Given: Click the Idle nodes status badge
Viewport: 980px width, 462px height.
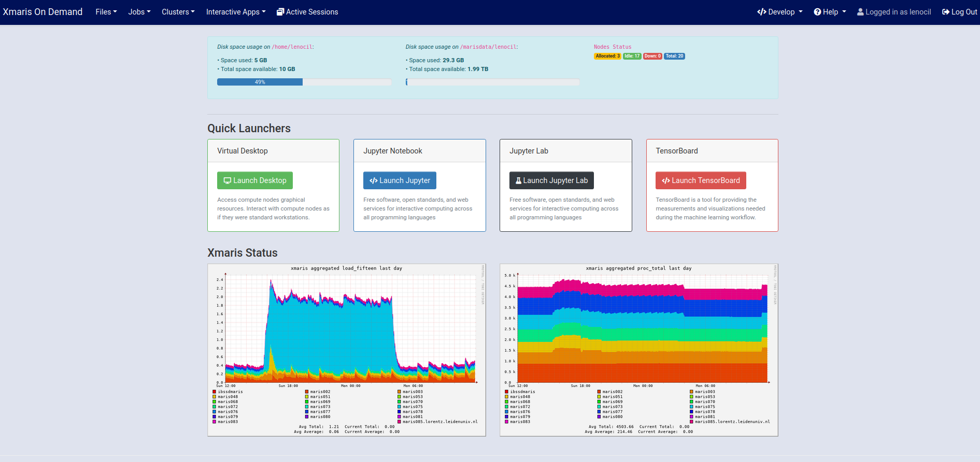Looking at the screenshot, I should pos(632,56).
